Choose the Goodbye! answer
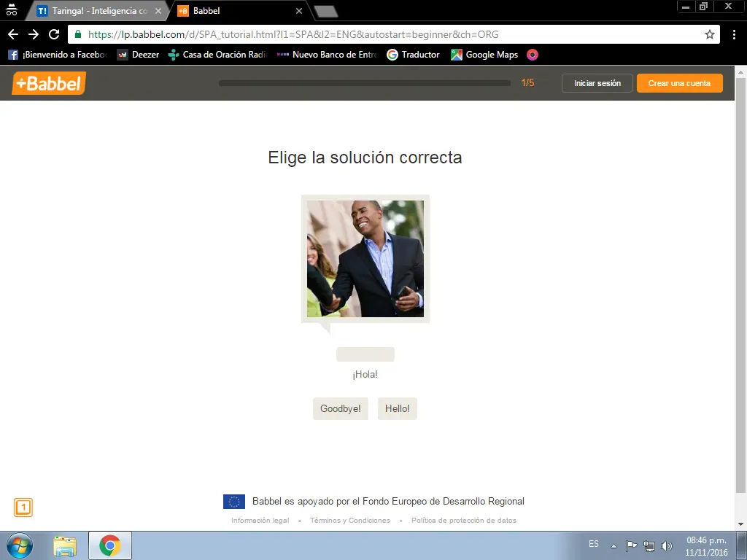 pos(340,408)
